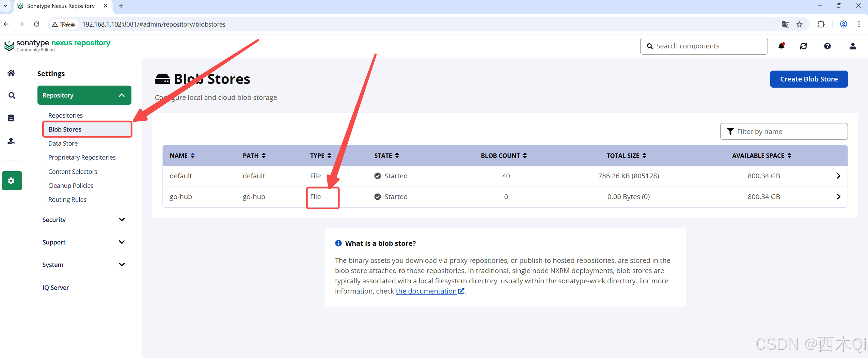Open IQ Server menu item
Image resolution: width=868 pixels, height=358 pixels.
tap(56, 287)
